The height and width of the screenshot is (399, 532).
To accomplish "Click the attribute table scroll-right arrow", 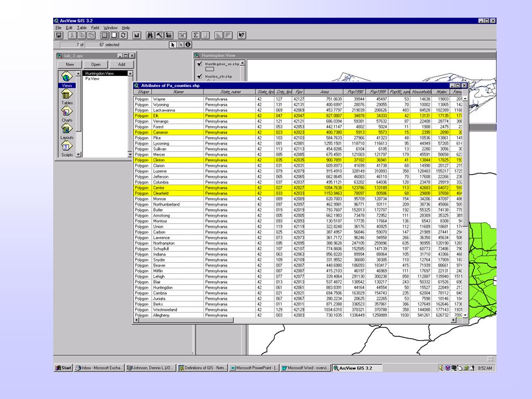I will [x=453, y=320].
